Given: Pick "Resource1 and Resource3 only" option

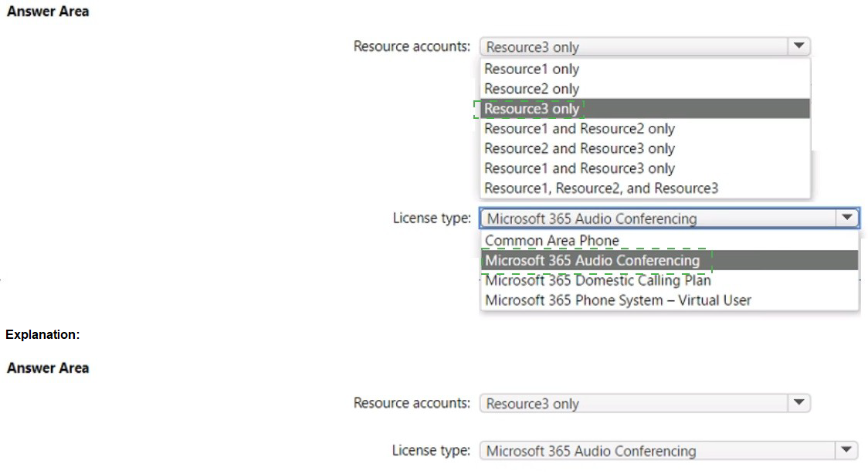Looking at the screenshot, I should pyautogui.click(x=579, y=168).
